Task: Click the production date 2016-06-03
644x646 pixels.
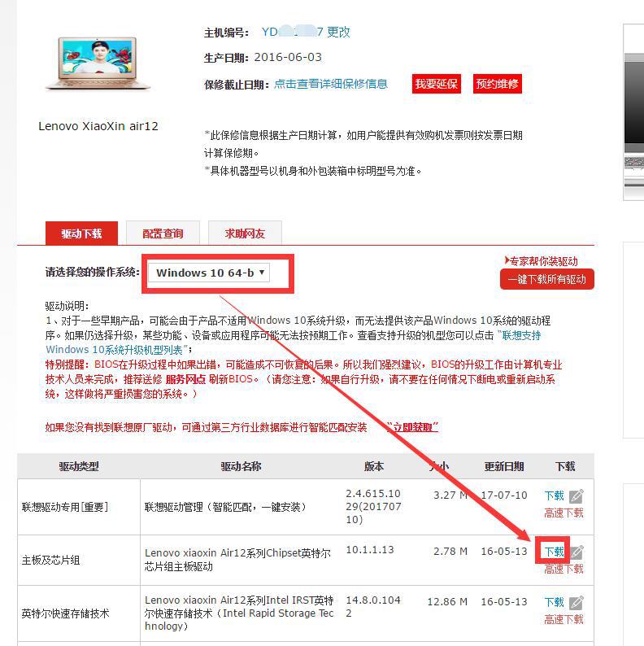Action: [x=288, y=57]
